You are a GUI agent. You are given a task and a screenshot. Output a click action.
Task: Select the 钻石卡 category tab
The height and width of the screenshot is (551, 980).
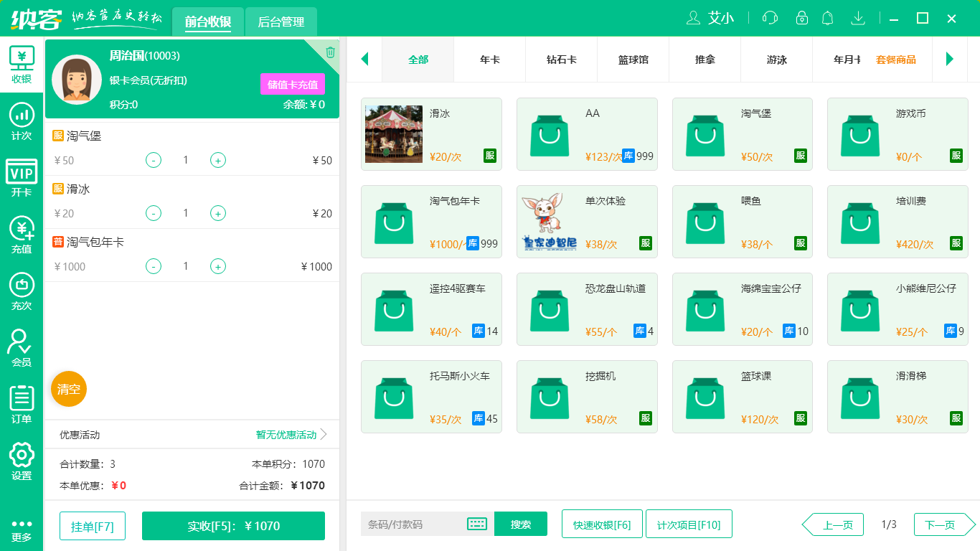[x=562, y=60]
